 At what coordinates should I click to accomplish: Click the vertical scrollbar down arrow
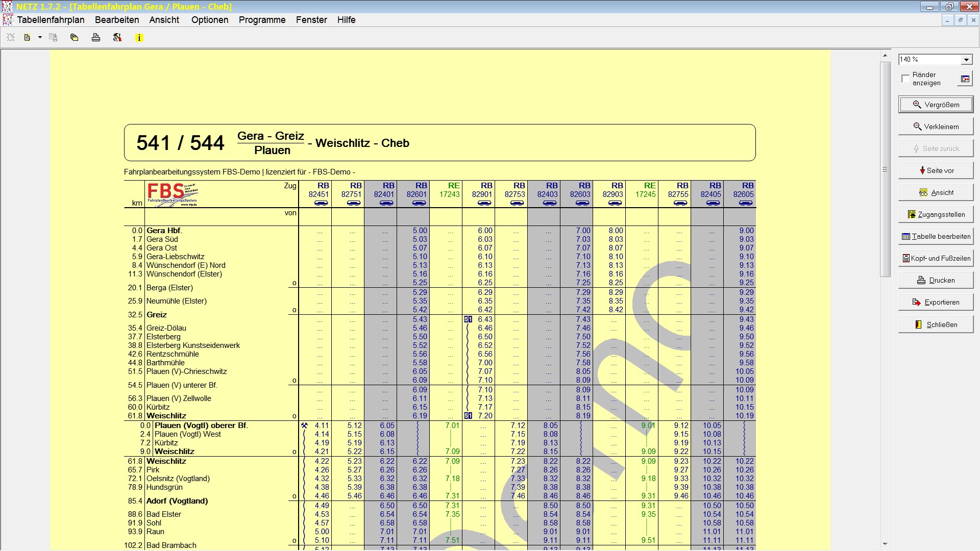click(885, 544)
